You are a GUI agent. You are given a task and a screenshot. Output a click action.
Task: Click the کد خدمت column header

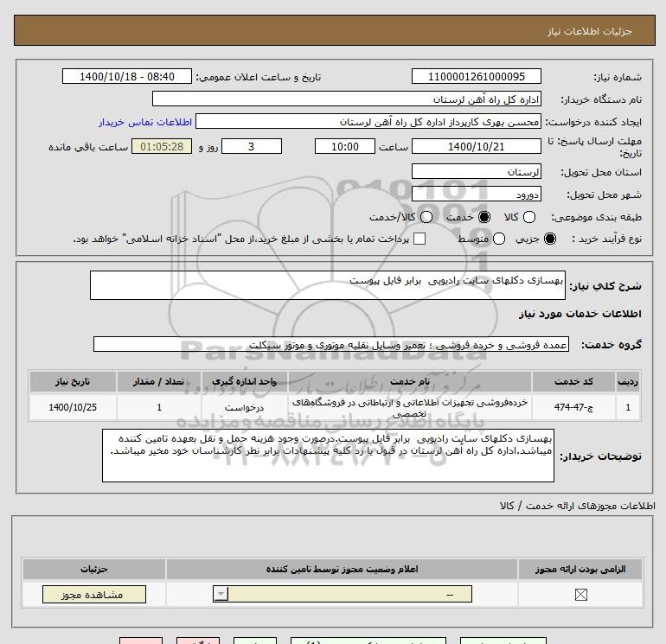pyautogui.click(x=573, y=381)
